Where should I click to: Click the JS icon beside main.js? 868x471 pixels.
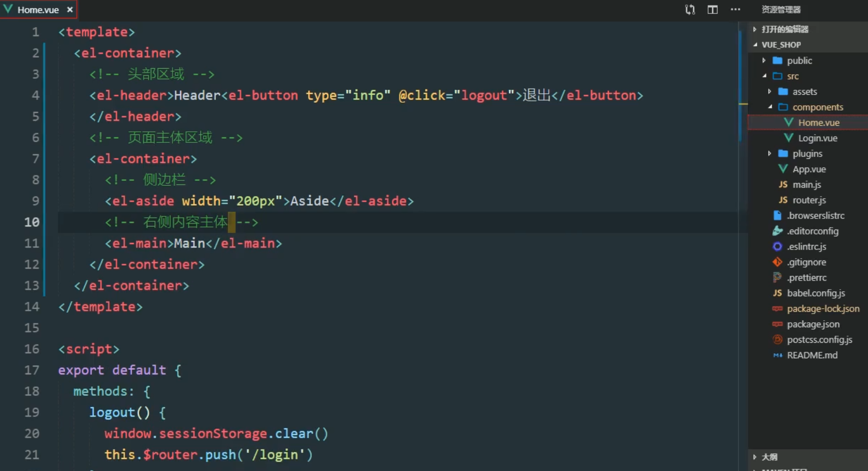point(783,184)
